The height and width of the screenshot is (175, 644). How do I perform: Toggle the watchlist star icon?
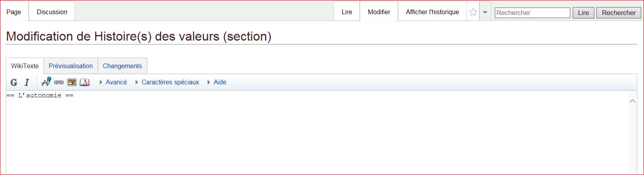click(x=473, y=12)
